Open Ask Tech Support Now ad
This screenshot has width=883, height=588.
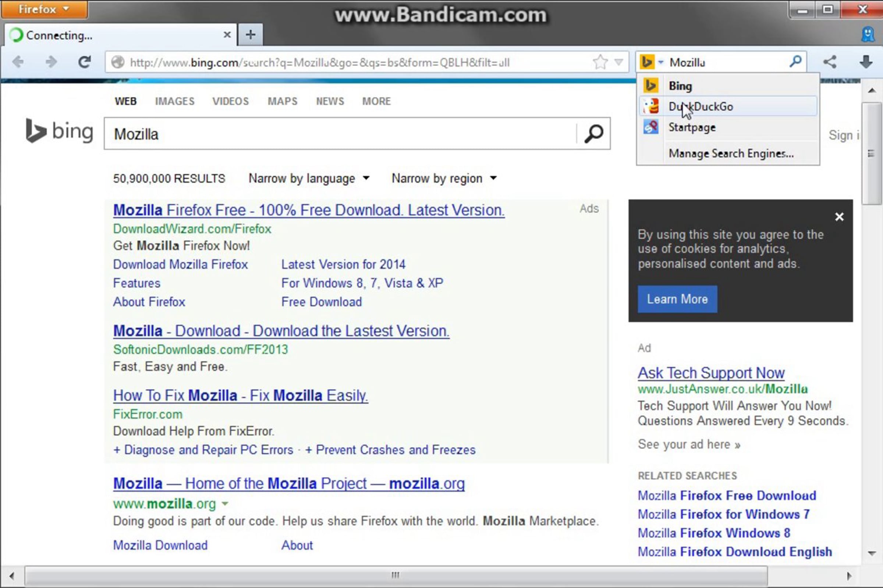tap(711, 373)
